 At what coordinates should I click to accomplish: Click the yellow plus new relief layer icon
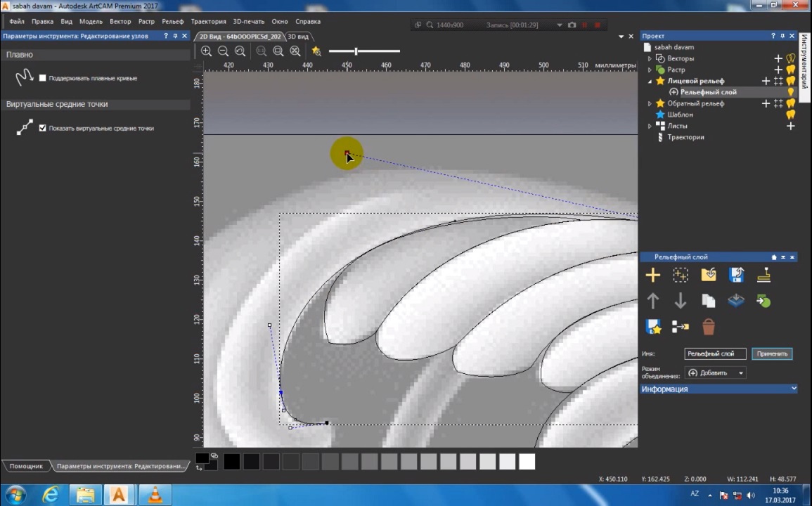[x=652, y=275]
